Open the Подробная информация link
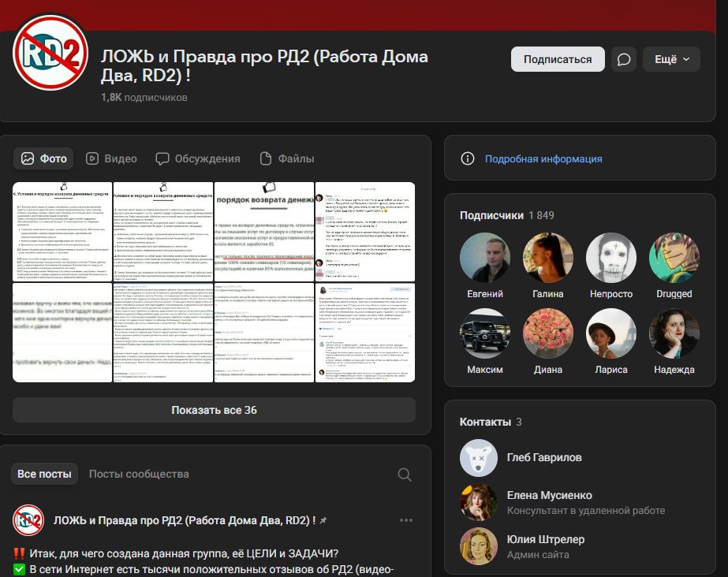728x577 pixels. (543, 158)
